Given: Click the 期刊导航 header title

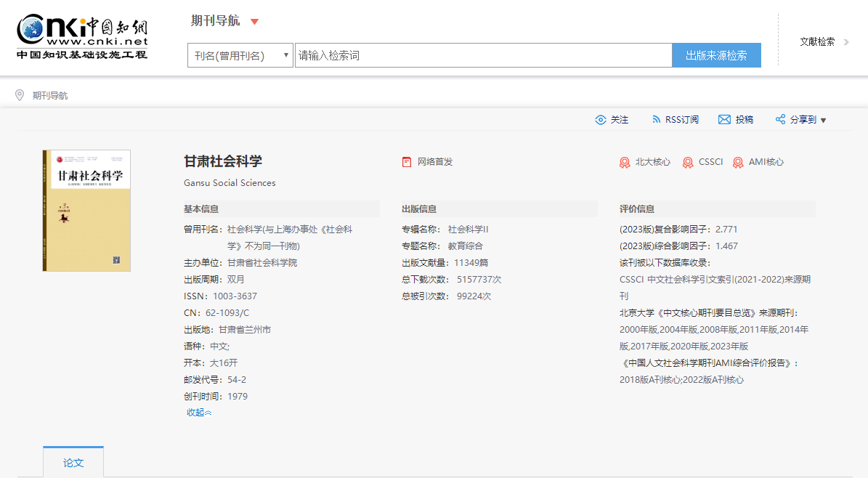Looking at the screenshot, I should 215,21.
